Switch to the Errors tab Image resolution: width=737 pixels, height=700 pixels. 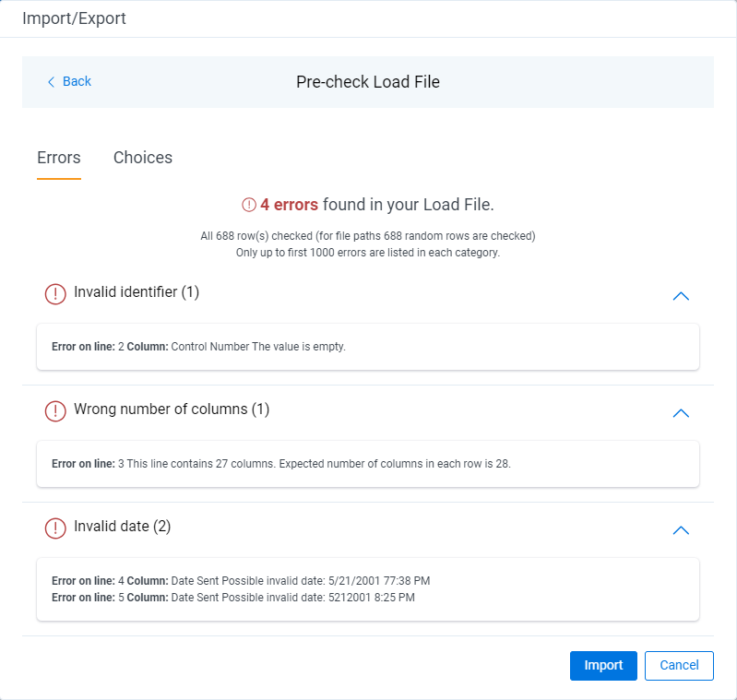click(59, 158)
